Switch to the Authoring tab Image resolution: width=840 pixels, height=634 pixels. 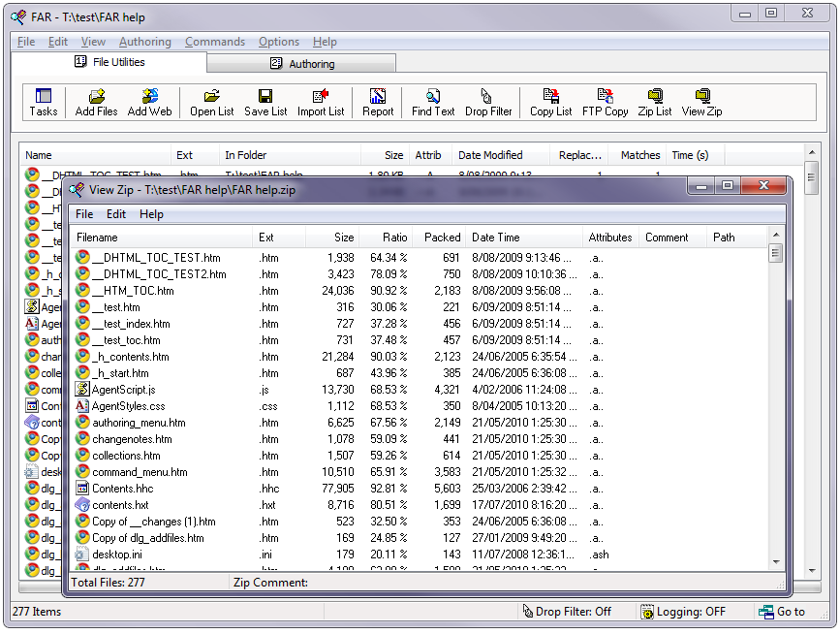coord(301,64)
